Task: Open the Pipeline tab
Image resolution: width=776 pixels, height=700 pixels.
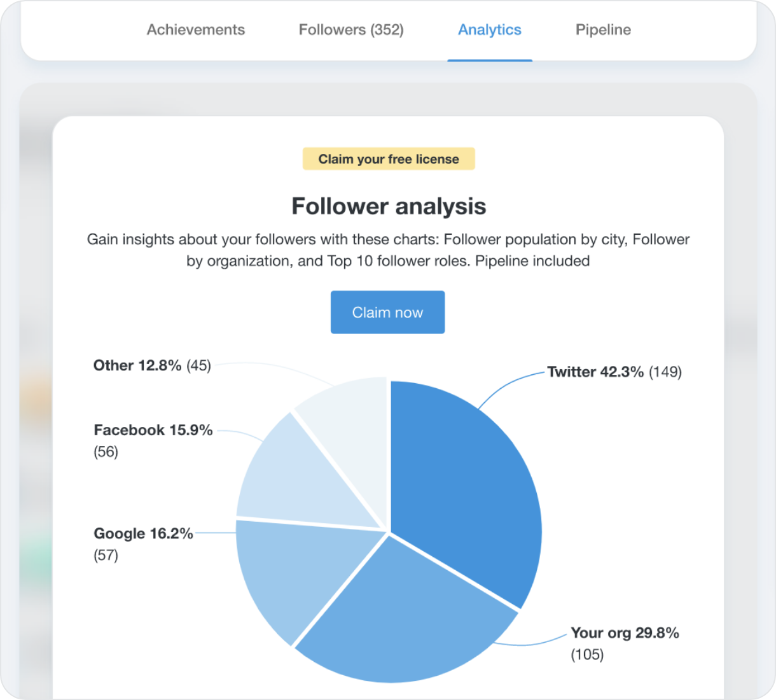Action: (x=603, y=30)
